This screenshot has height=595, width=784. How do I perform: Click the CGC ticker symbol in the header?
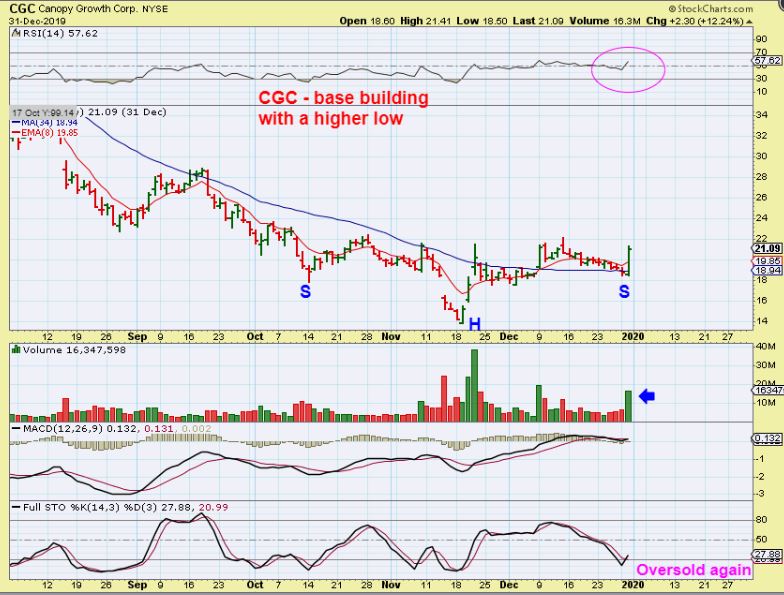(x=22, y=8)
